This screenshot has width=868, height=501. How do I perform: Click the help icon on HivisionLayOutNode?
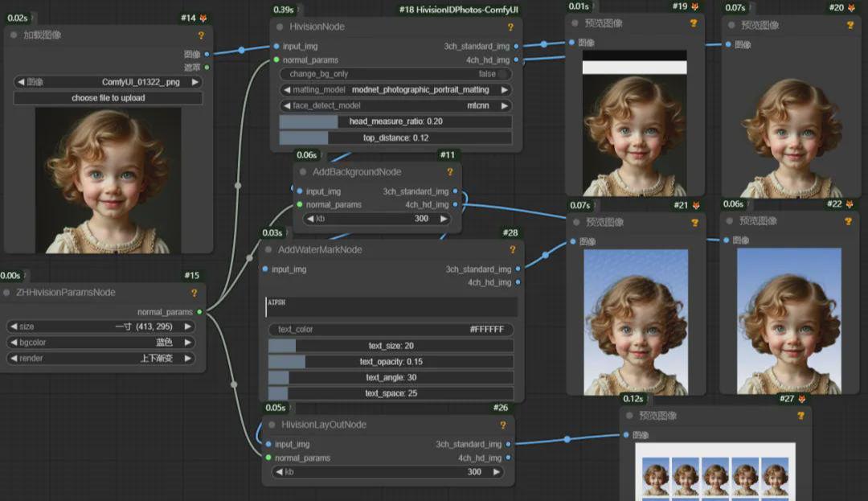[503, 425]
